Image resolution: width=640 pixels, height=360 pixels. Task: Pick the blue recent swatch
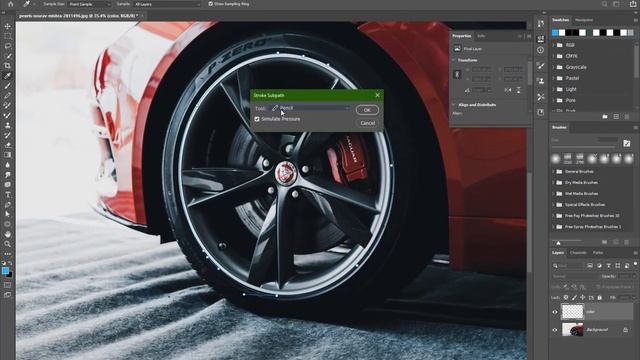555,33
